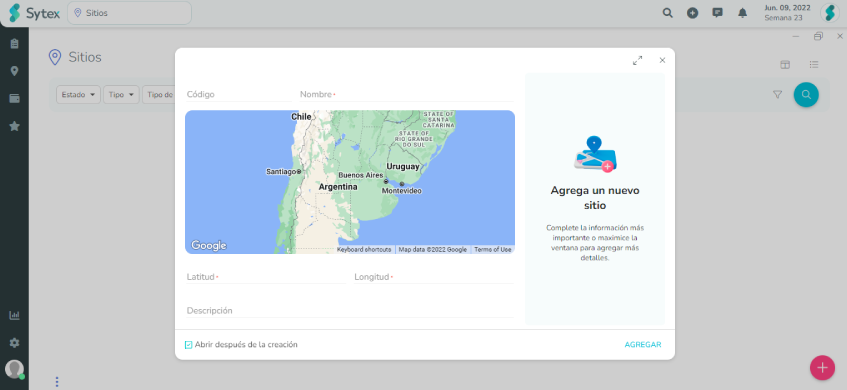Click the filter funnel icon
847x390 pixels.
pyautogui.click(x=777, y=95)
